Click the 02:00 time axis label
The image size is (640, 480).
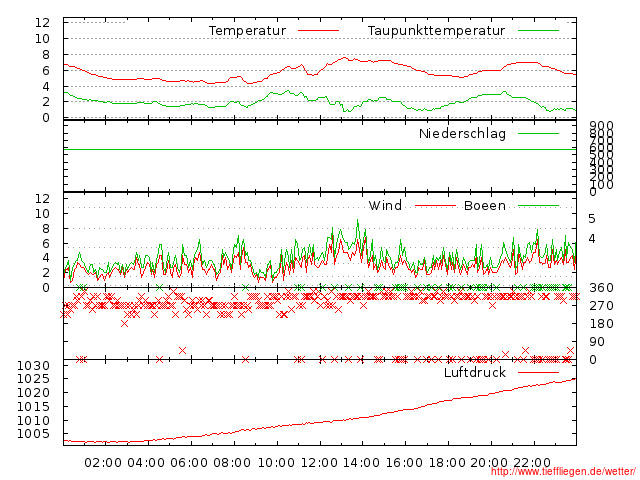pos(103,463)
